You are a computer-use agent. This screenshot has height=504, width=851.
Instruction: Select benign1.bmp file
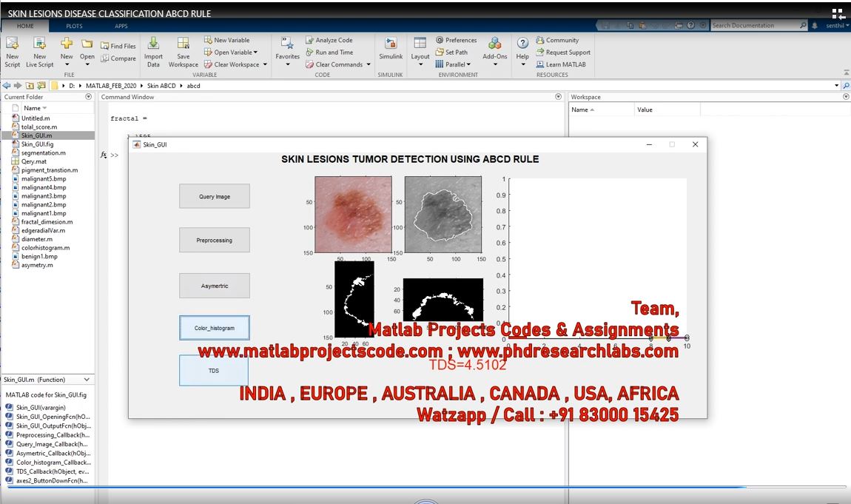click(39, 256)
